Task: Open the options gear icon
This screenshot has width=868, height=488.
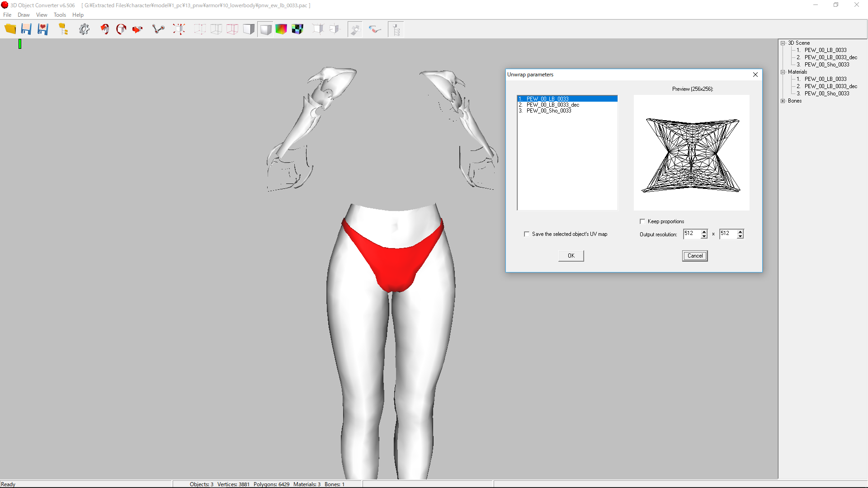Action: tap(84, 29)
